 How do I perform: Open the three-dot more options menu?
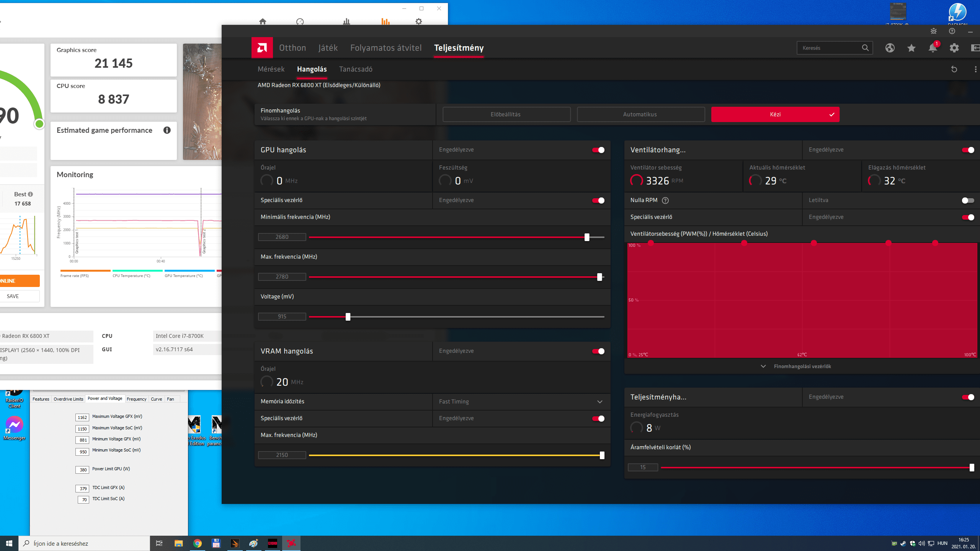click(x=975, y=69)
